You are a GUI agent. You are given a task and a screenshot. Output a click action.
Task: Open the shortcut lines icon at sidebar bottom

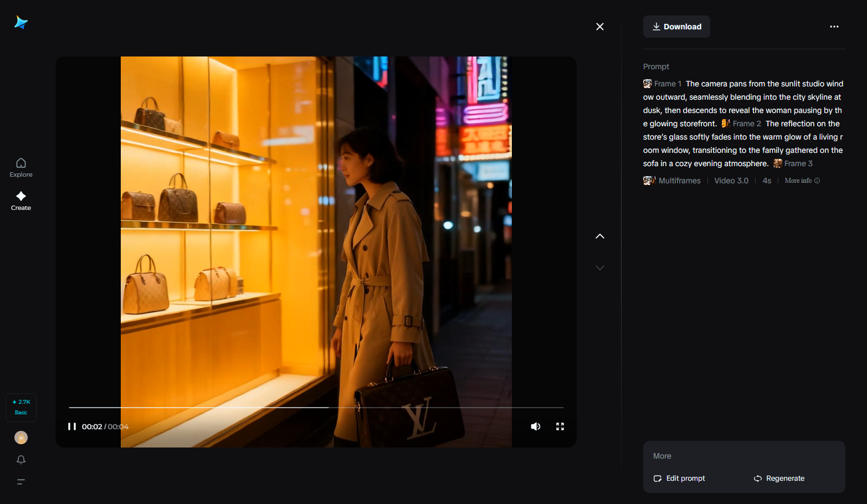coord(20,482)
